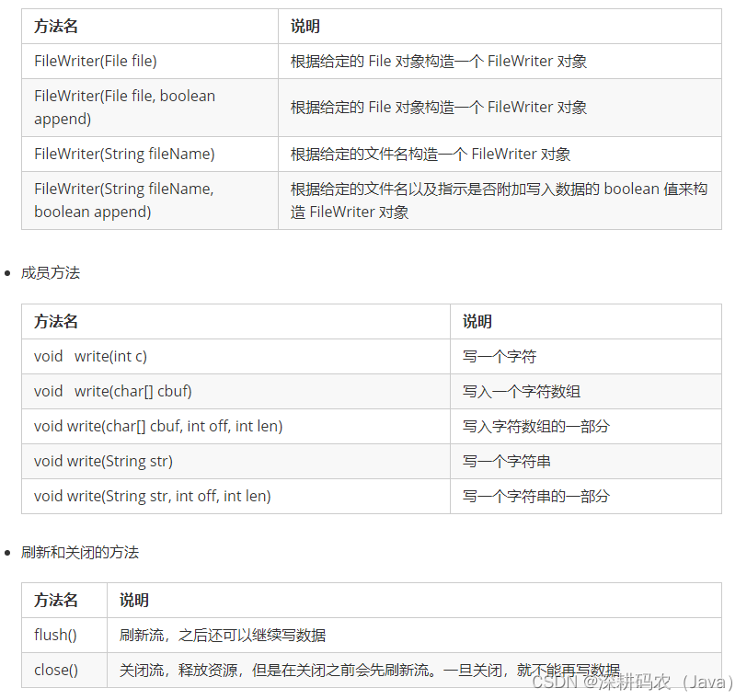Click the '写一个字符串的一部分' description

click(x=536, y=496)
